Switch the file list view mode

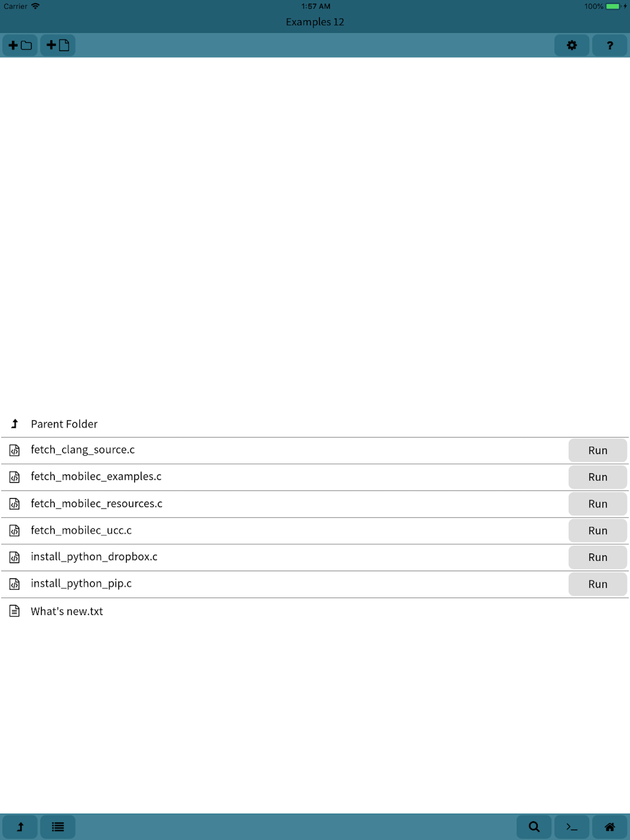(58, 827)
